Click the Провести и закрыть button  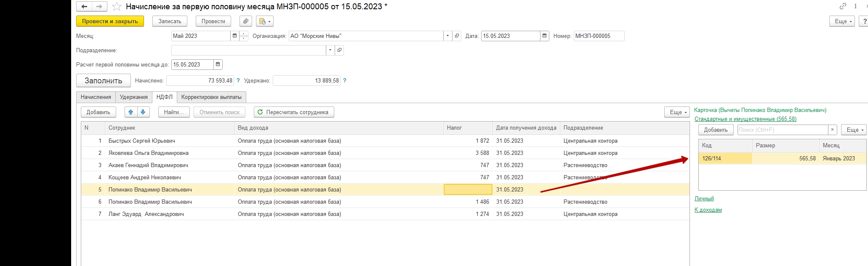110,21
